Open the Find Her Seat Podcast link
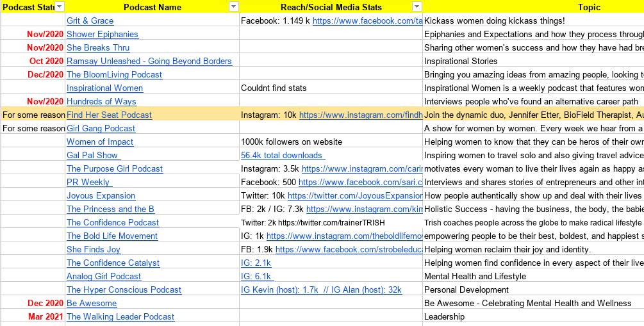Screen dimensions: 644x326 coord(109,115)
